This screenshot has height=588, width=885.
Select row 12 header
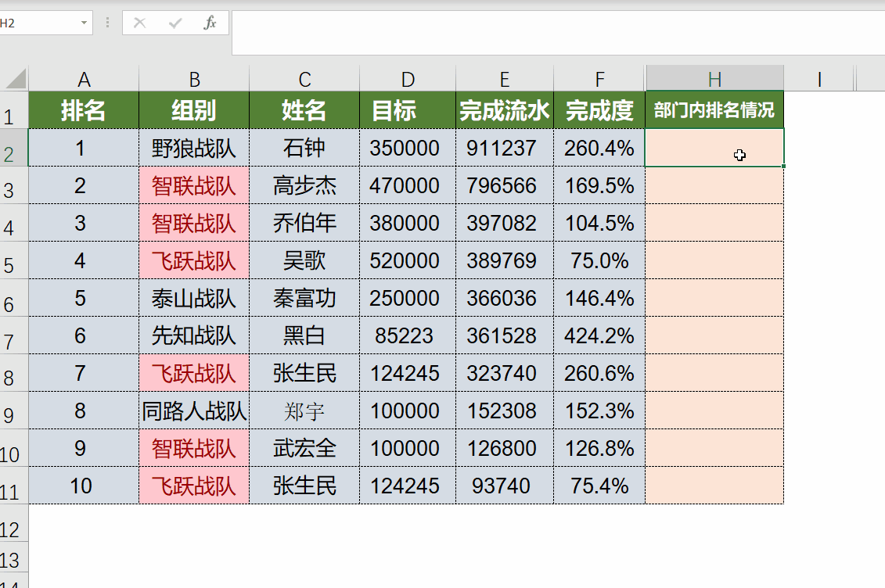(14, 523)
